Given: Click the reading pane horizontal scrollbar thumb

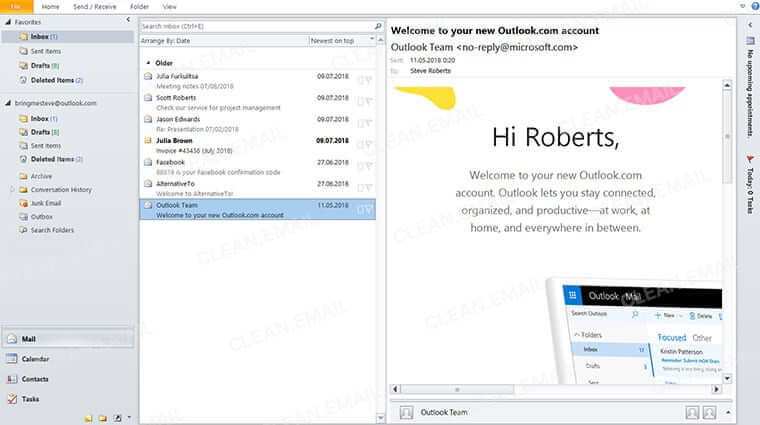Looking at the screenshot, I should (457, 389).
